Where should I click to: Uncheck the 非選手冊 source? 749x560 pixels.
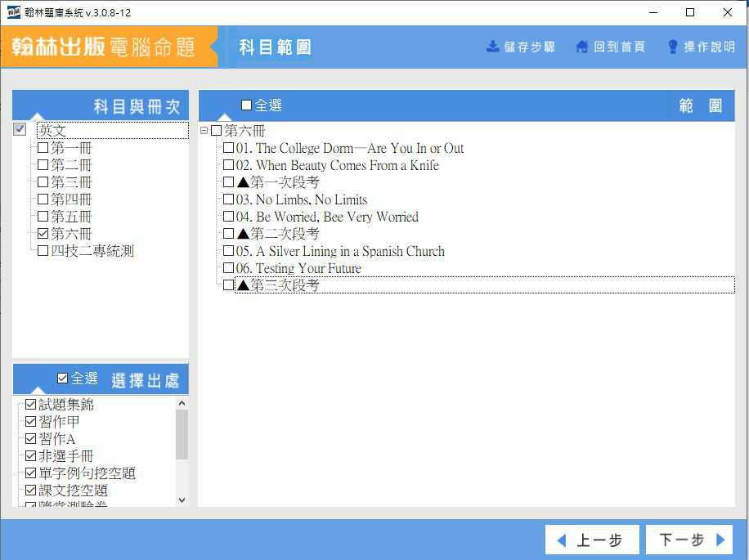(x=30, y=456)
